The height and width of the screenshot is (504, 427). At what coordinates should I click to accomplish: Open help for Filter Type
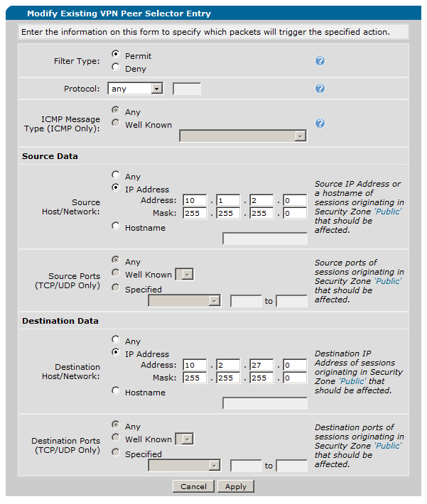pyautogui.click(x=320, y=61)
